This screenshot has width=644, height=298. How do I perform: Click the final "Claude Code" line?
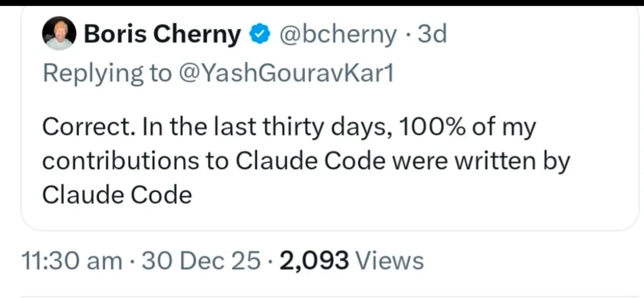(117, 195)
